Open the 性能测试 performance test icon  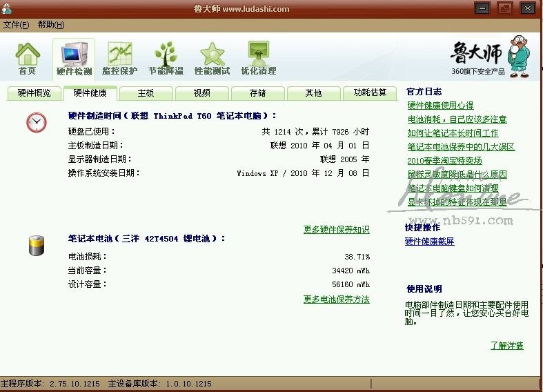[x=212, y=58]
